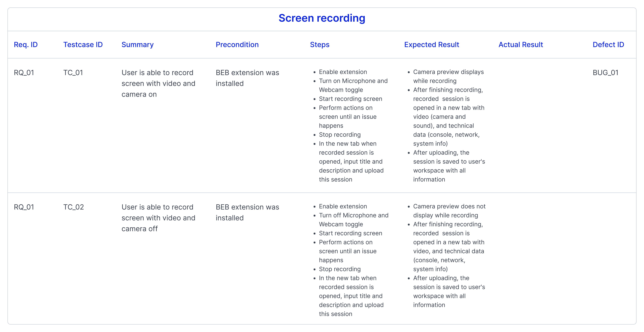Click "Camera preview does not display" expected result
The width and height of the screenshot is (644, 332).
(449, 211)
